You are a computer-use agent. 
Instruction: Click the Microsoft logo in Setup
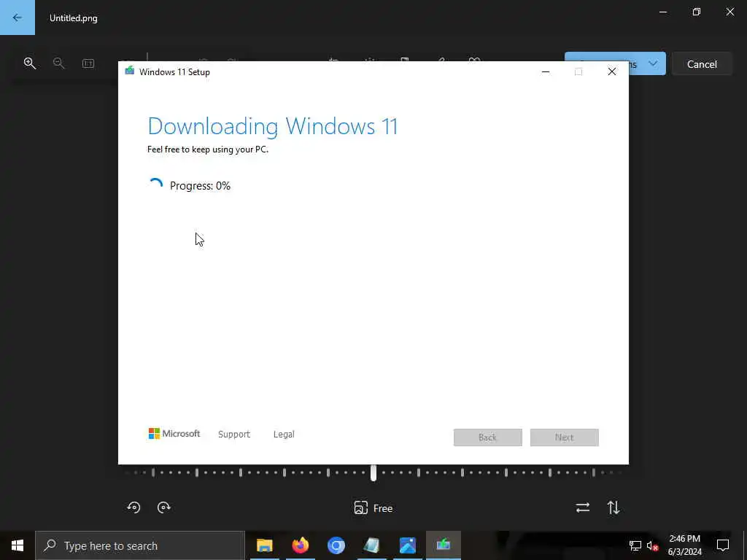point(174,433)
